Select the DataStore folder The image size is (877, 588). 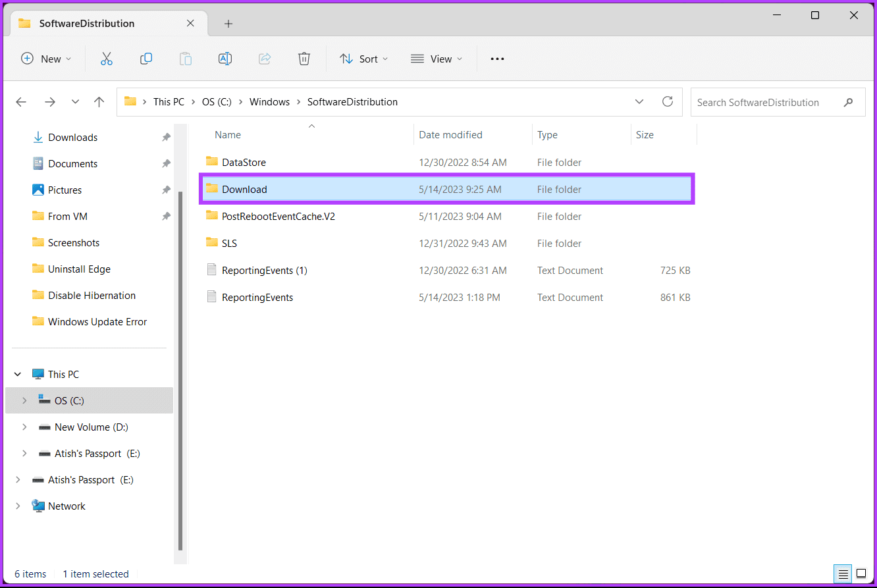click(244, 162)
